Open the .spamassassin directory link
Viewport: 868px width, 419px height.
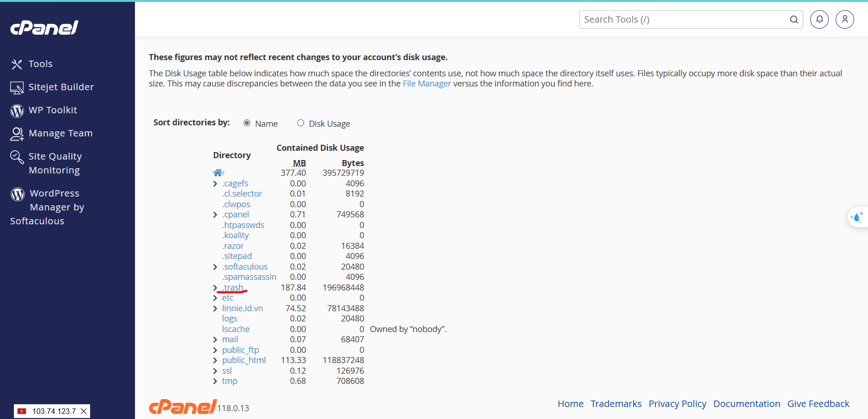coord(249,277)
